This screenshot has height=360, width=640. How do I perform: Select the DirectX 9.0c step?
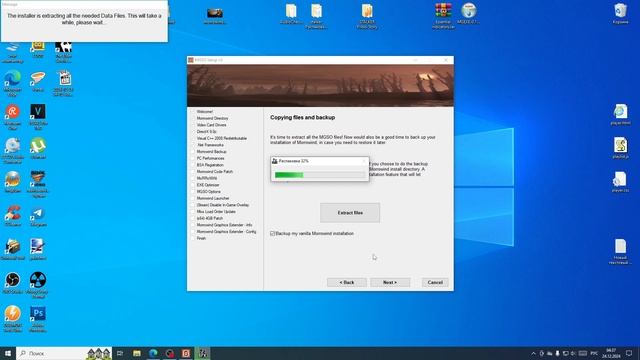[x=207, y=131]
